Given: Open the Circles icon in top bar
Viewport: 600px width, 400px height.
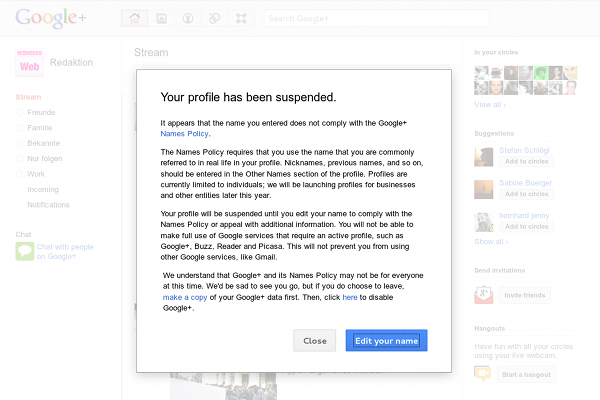Looking at the screenshot, I should (x=214, y=18).
